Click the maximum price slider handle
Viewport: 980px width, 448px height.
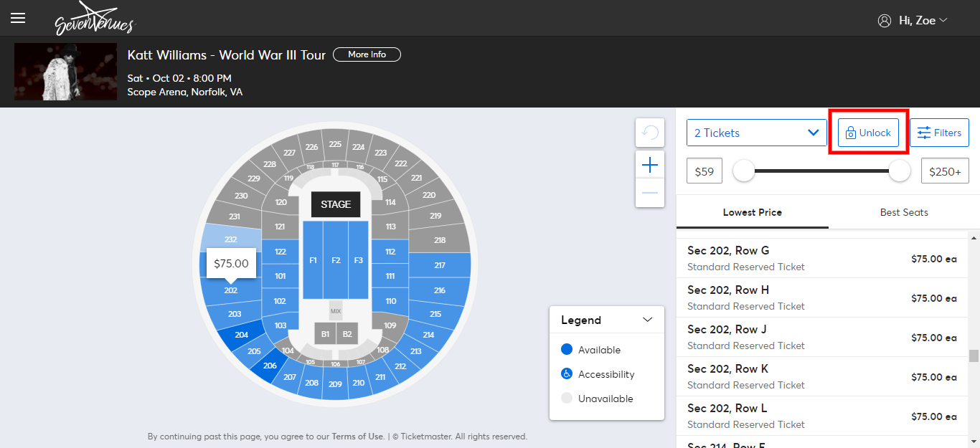(x=899, y=171)
